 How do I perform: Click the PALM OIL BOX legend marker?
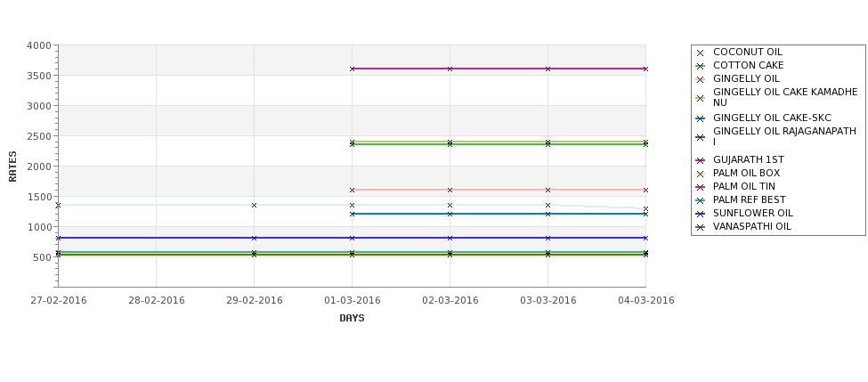click(x=700, y=175)
